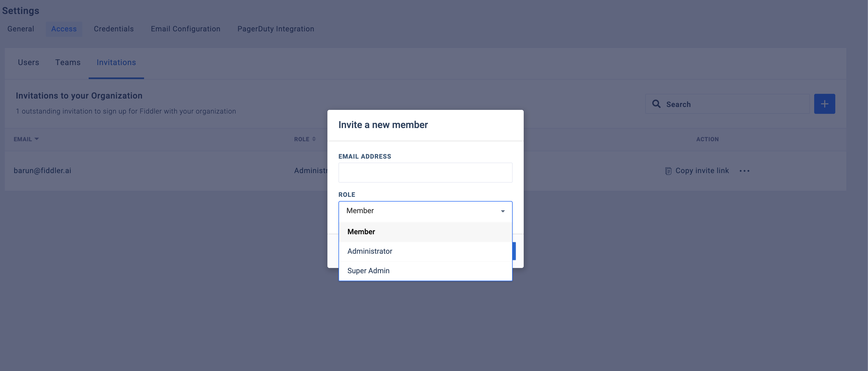Screen dimensions: 868x371
Task: Select the Invitations tab
Action: pos(116,62)
